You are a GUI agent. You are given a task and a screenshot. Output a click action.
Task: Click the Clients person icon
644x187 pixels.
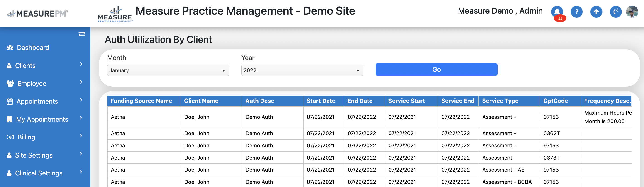[9, 66]
